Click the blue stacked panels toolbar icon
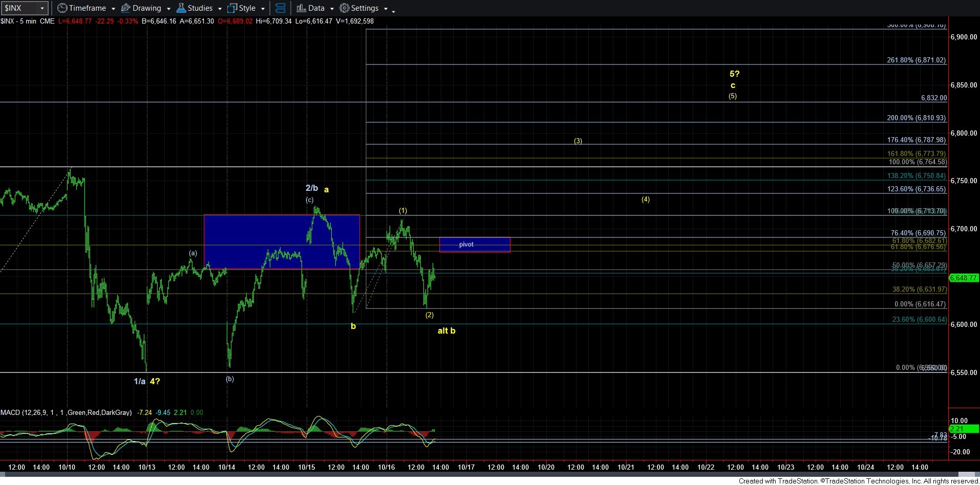 click(280, 8)
